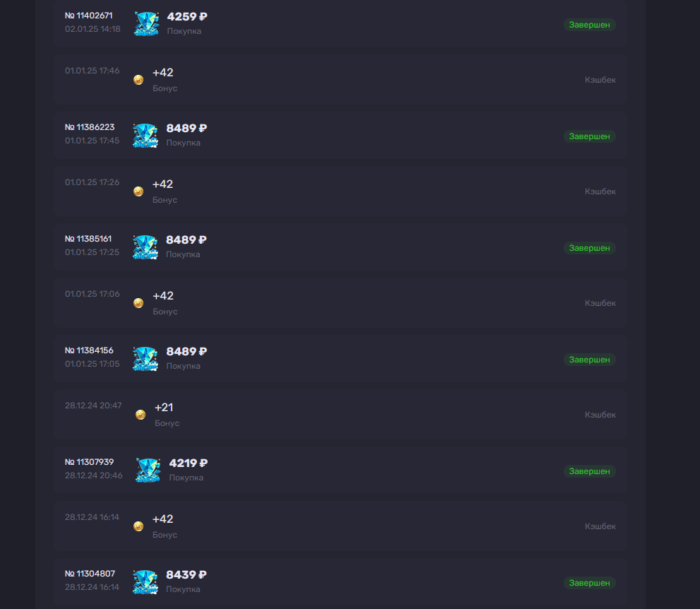Click the crystal icon of order 11384156
Image resolution: width=700 pixels, height=609 pixels.
coord(146,359)
